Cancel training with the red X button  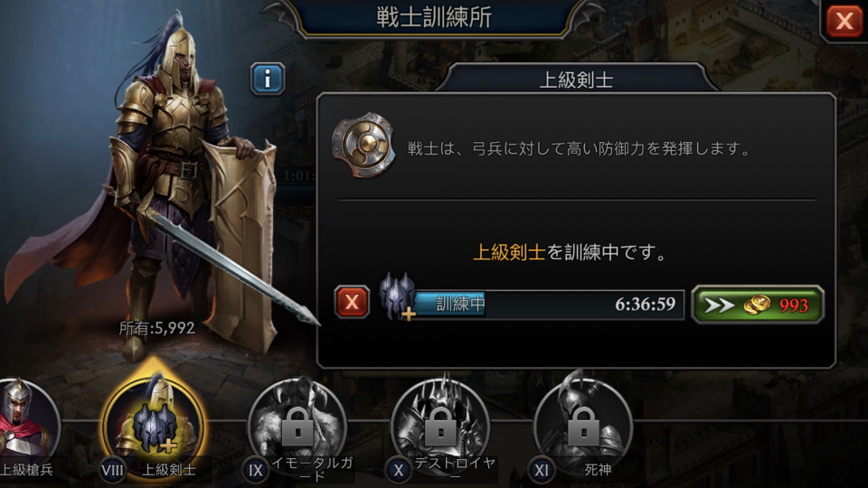point(352,302)
